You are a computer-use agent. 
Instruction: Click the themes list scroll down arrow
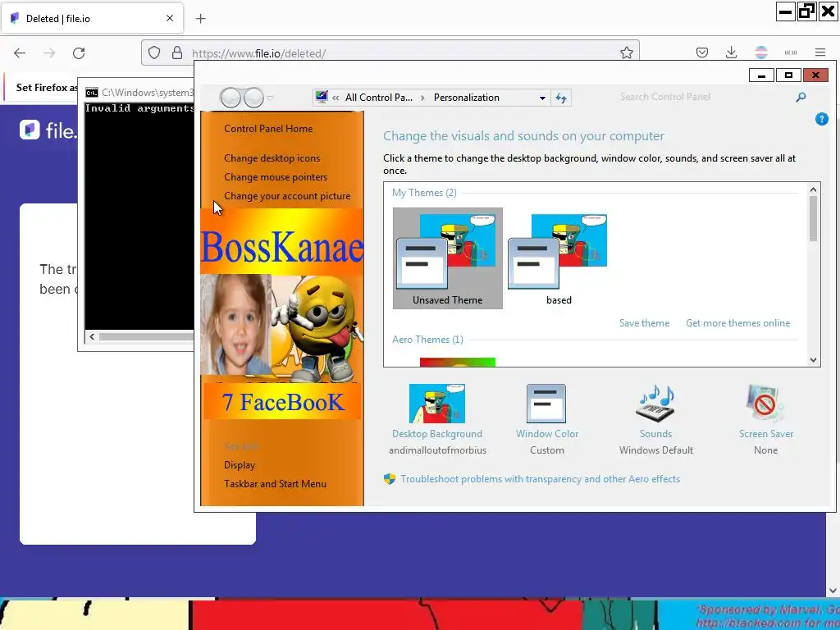813,360
